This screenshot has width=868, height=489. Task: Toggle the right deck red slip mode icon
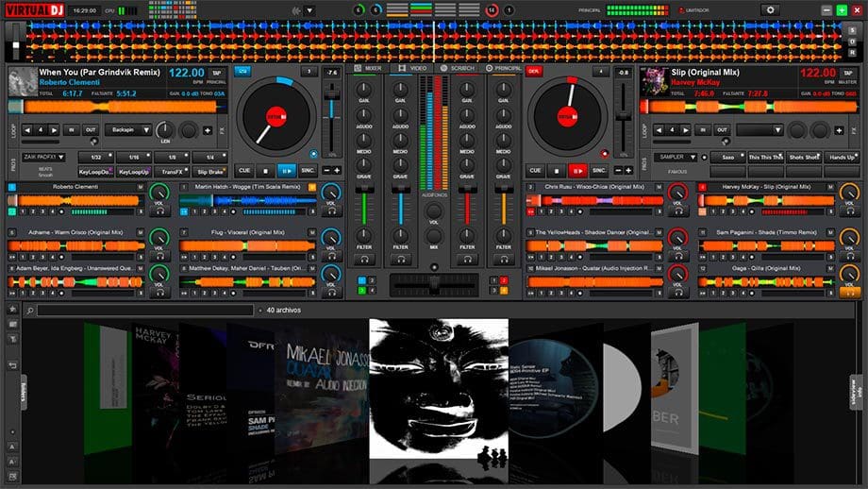click(605, 154)
